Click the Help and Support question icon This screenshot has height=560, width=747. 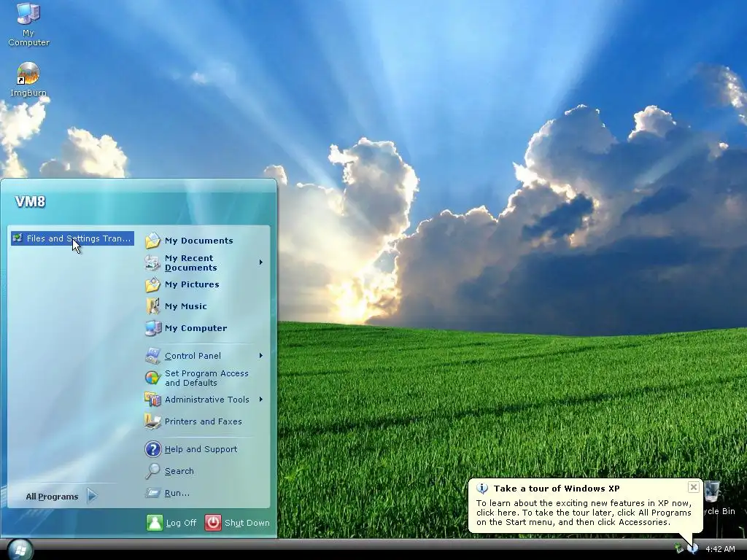pos(152,449)
